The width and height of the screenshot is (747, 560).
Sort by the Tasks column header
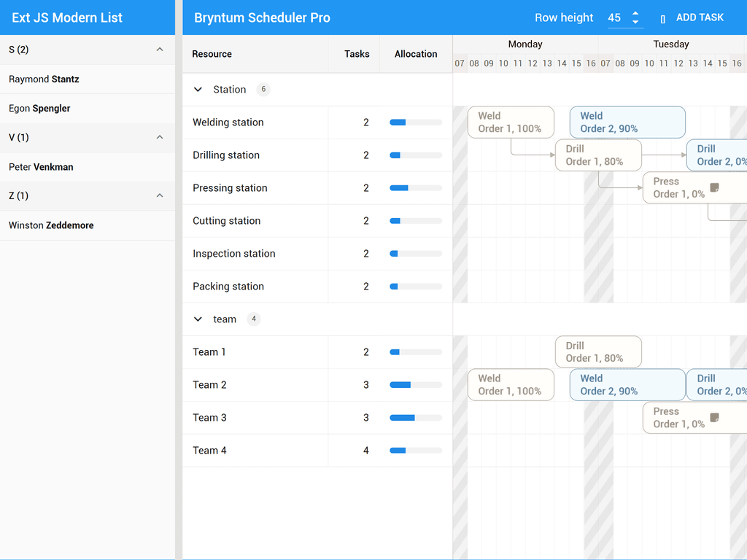tap(357, 54)
